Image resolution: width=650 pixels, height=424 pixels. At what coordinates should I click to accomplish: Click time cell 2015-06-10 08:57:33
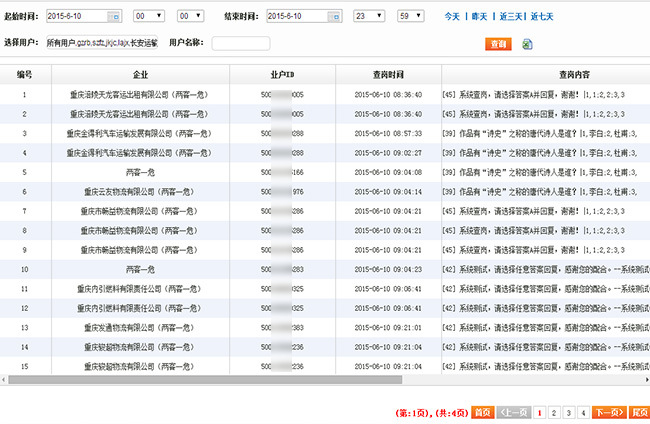[x=388, y=133]
